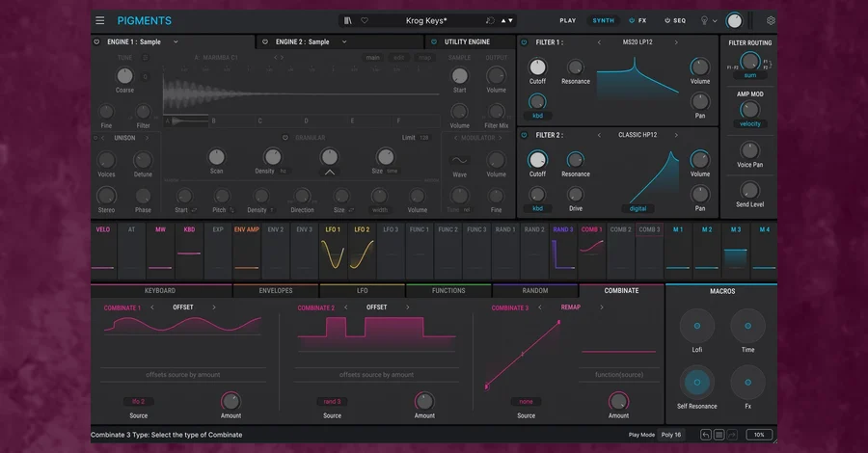Viewport: 868px width, 453px height.
Task: Click the Wave shape icon in Modulator
Action: pos(459,160)
